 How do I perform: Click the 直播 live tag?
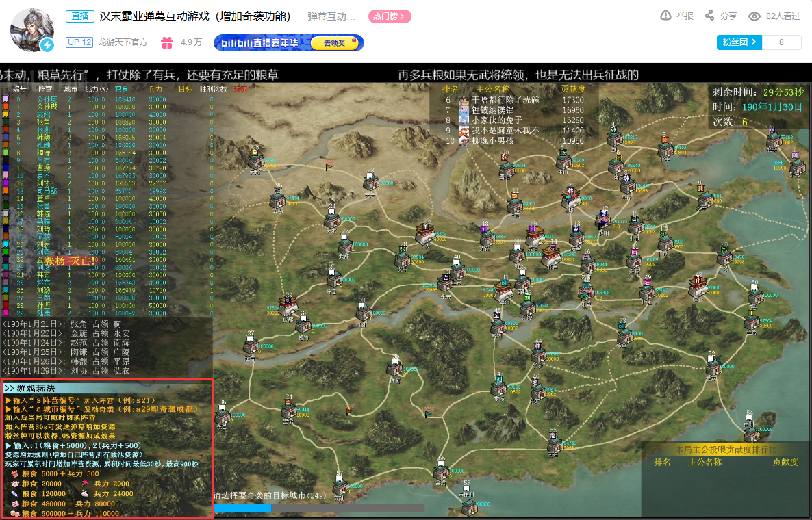coord(79,16)
